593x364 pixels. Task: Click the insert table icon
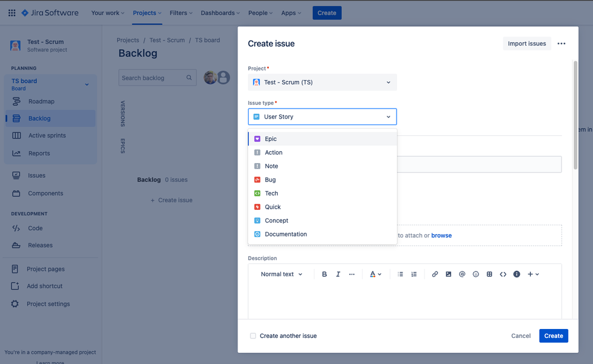[x=489, y=274]
